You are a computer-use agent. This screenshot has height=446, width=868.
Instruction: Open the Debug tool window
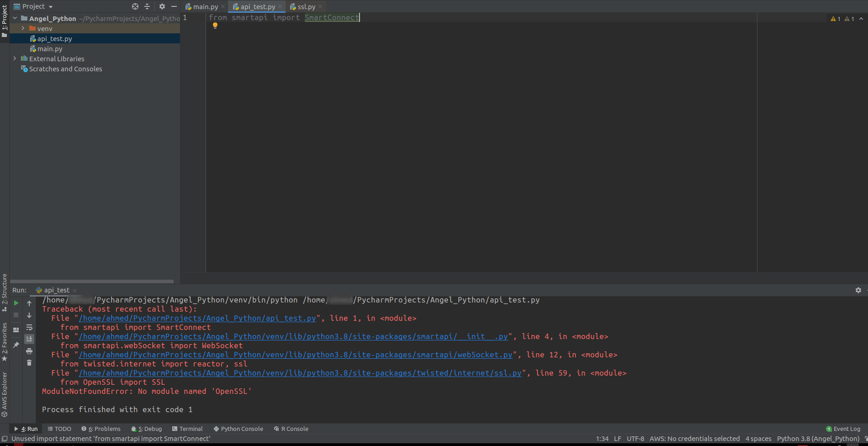coord(146,429)
